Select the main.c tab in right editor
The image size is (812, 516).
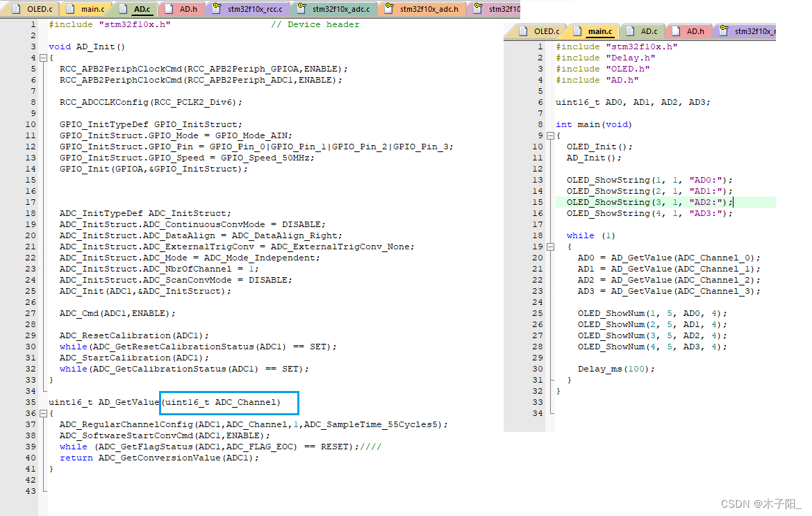coord(593,31)
